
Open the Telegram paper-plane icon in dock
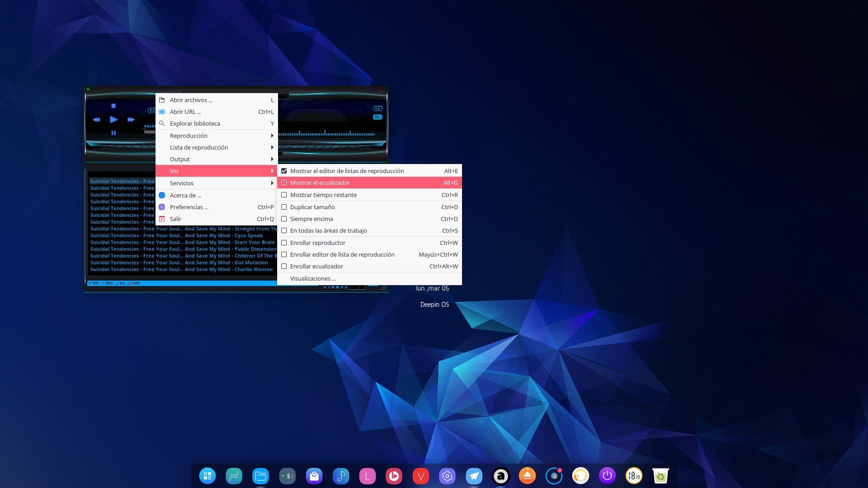474,476
